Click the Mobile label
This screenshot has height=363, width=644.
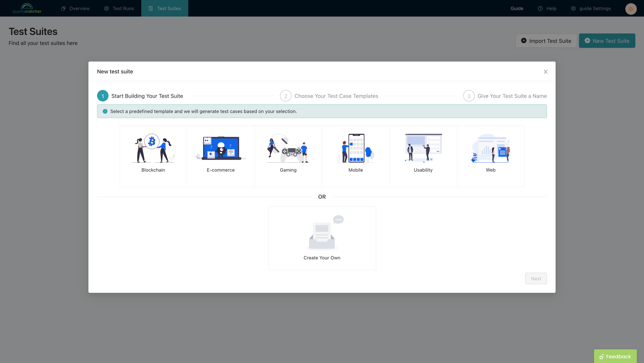[x=355, y=170]
